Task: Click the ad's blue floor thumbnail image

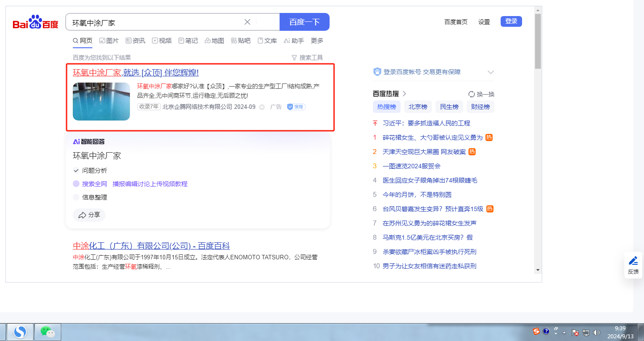Action: 101,101
